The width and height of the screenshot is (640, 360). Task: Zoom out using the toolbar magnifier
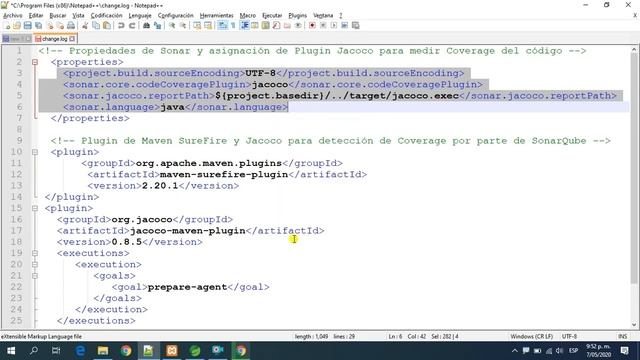coord(183,25)
